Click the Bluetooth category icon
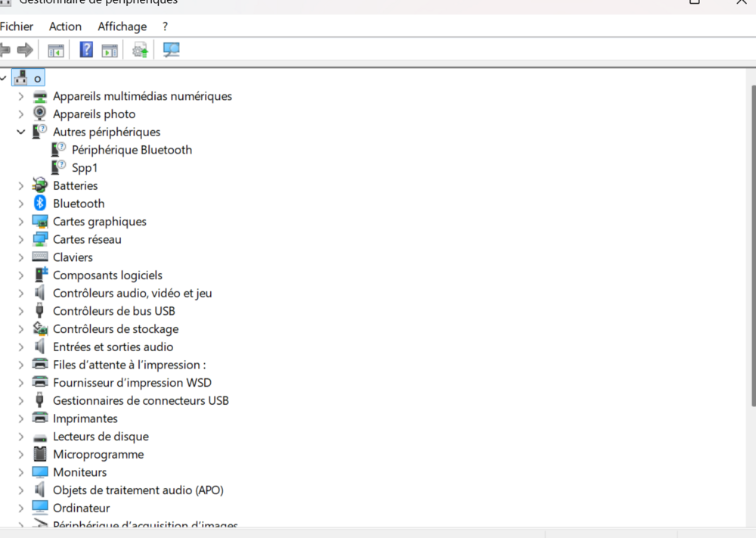 pos(40,203)
